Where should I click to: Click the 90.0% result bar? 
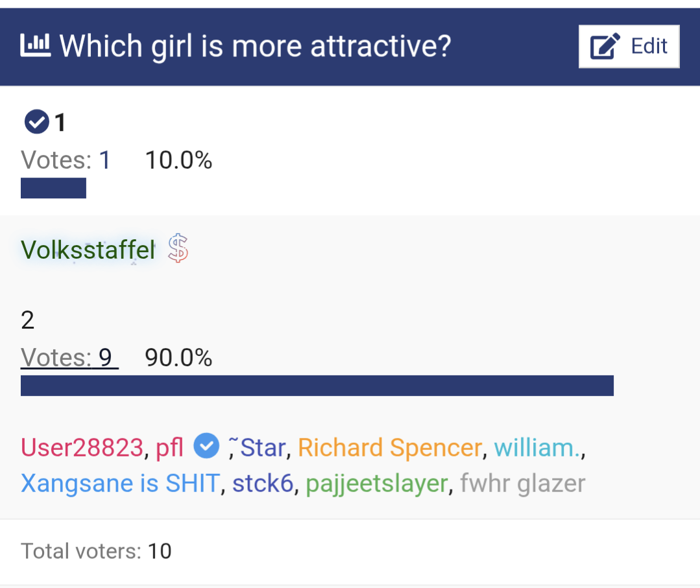pos(317,386)
